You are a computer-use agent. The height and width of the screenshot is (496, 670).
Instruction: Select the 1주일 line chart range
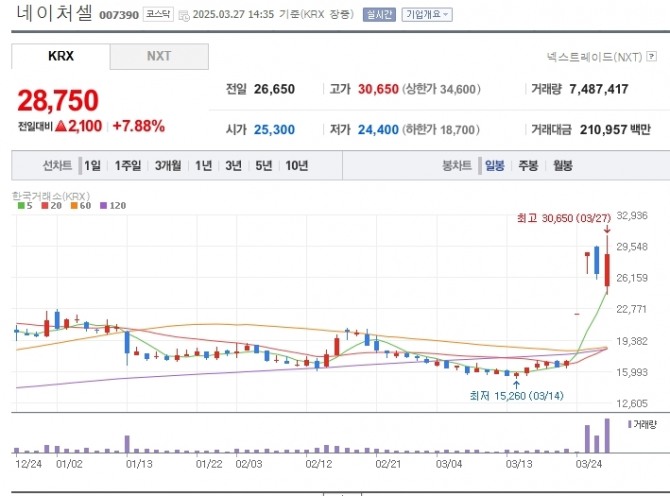pos(127,165)
